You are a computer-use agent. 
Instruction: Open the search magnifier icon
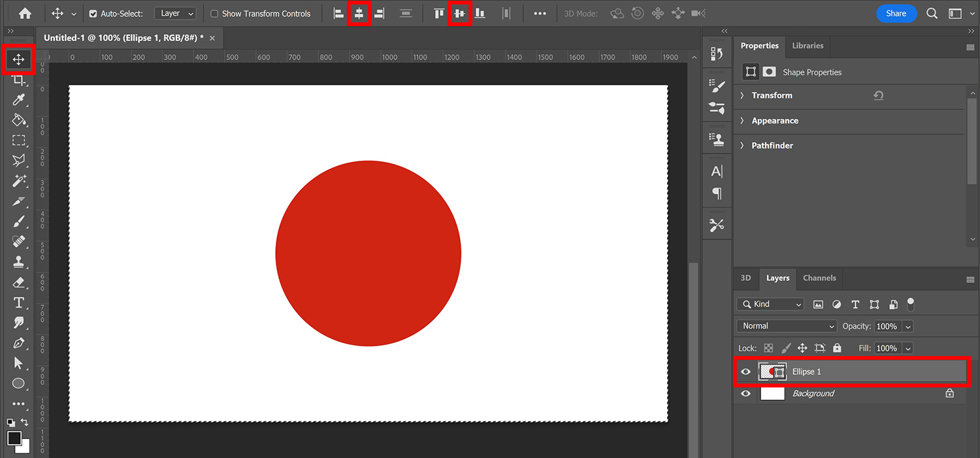(932, 14)
